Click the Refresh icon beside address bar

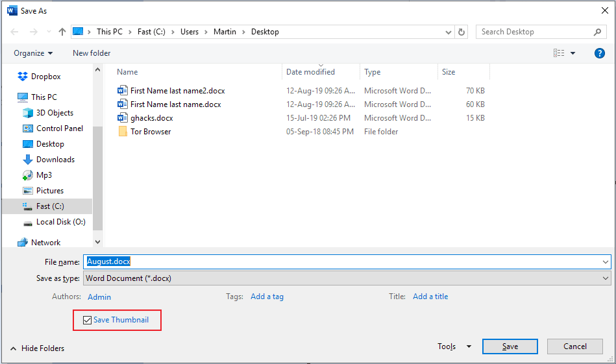click(x=462, y=32)
